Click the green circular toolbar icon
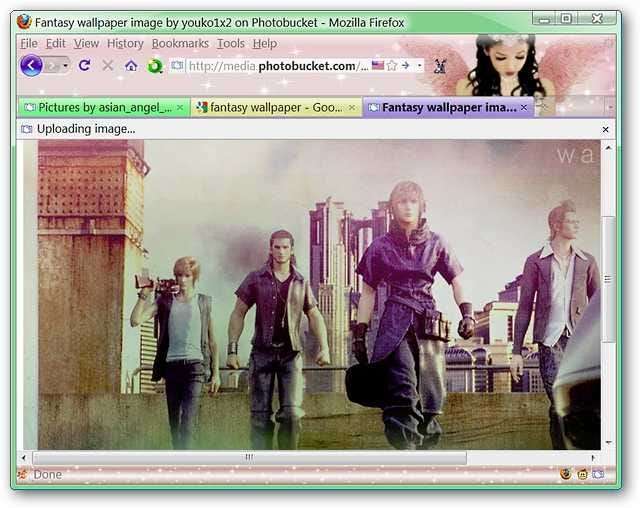This screenshot has height=508, width=640. point(155,66)
